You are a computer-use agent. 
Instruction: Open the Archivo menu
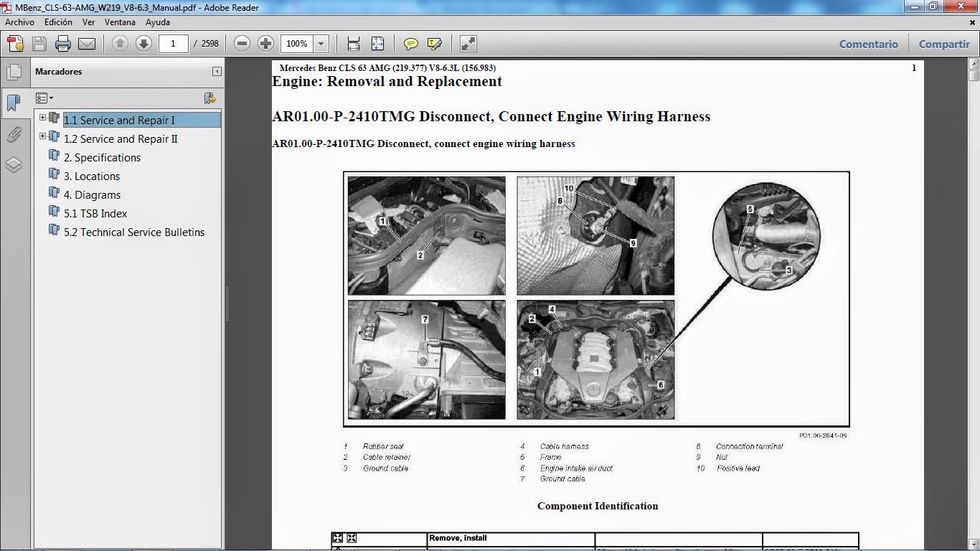click(20, 22)
